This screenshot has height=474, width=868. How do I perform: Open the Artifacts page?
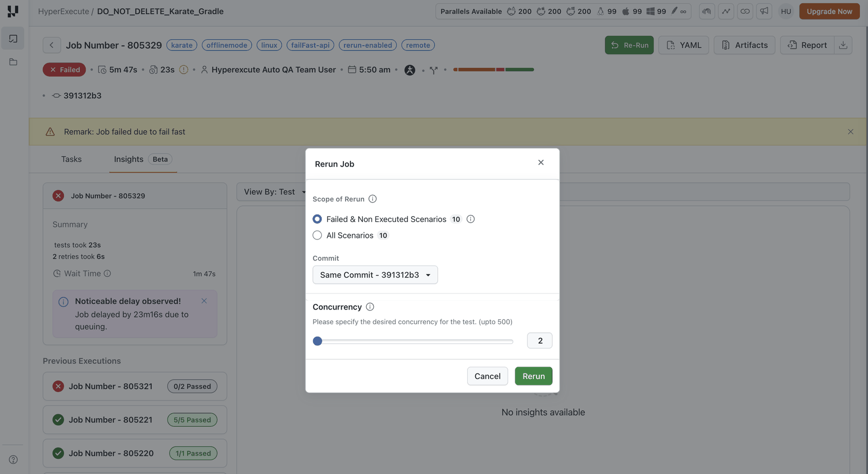point(744,45)
